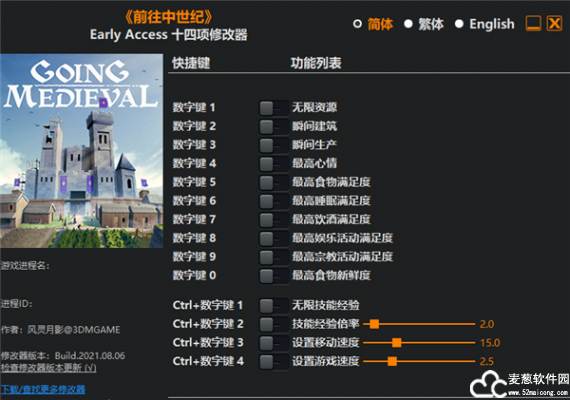This screenshot has height=400, width=570.
Task: Click the Going Medieval cover image
Action: pyautogui.click(x=81, y=151)
